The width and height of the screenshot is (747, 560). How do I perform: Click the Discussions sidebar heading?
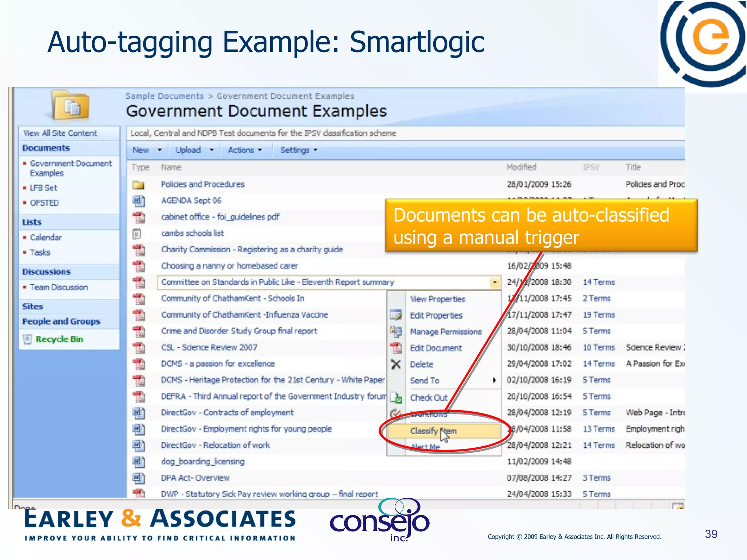pos(46,272)
